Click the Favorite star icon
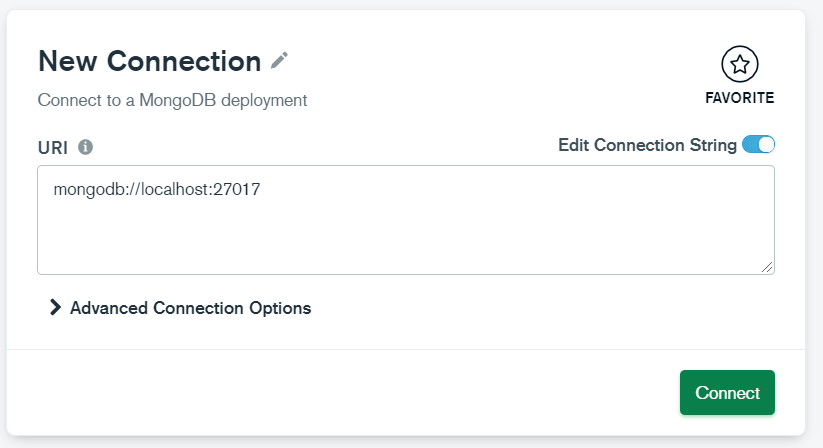The image size is (823, 448). 739,65
